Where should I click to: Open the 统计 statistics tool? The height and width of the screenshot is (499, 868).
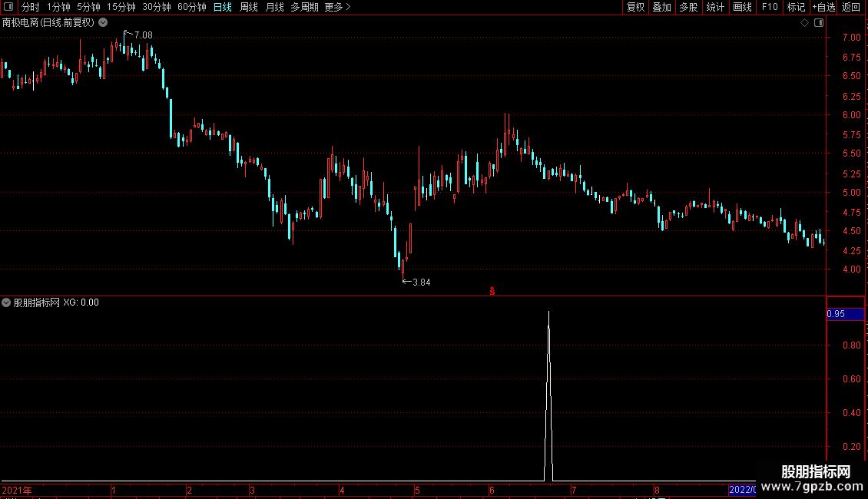coord(714,7)
